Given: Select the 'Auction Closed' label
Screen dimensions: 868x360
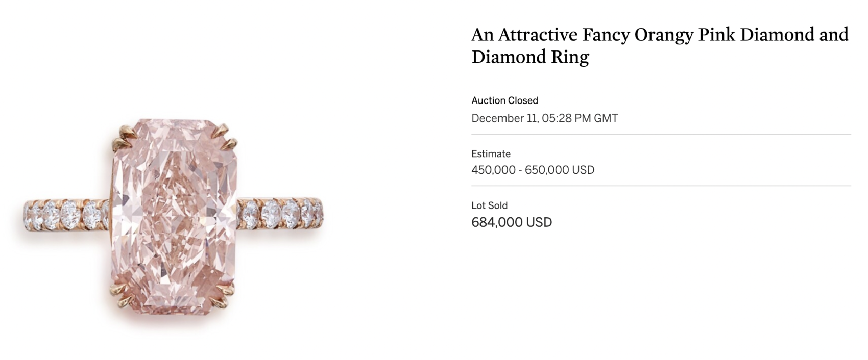Looking at the screenshot, I should (x=504, y=100).
